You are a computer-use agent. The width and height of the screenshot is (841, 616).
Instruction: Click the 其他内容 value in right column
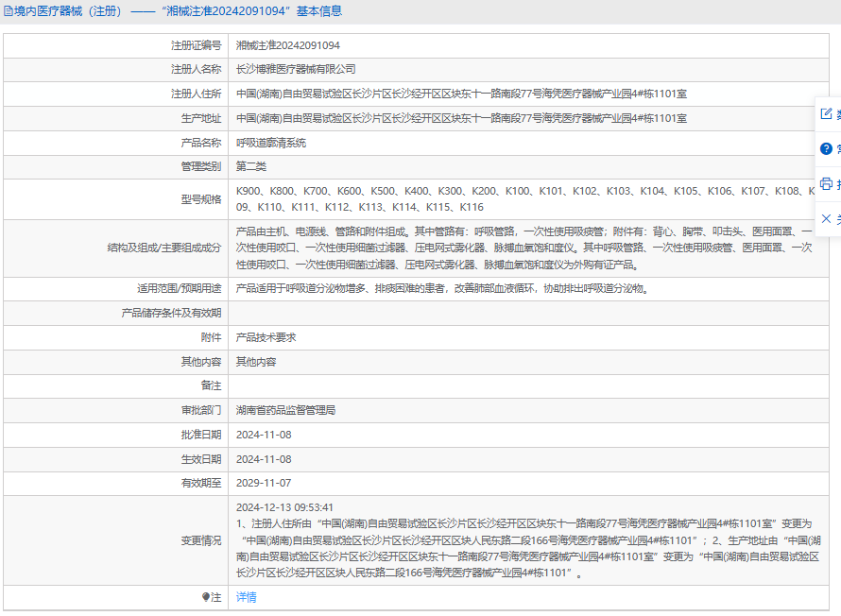tap(256, 362)
